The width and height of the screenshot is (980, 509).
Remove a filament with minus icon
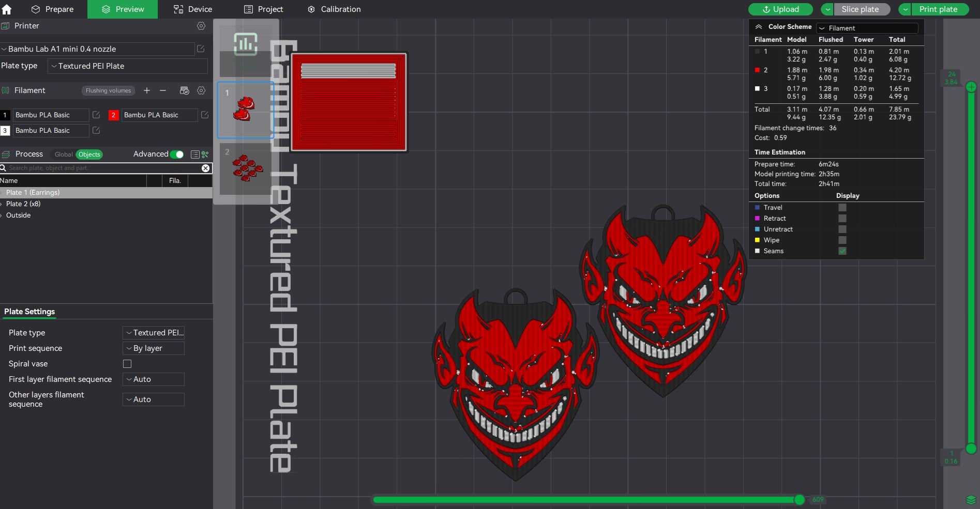(163, 90)
